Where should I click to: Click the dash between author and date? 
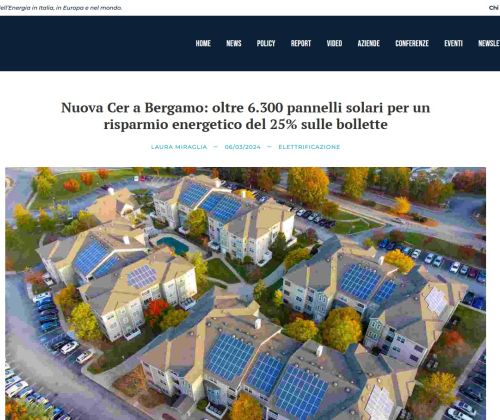click(x=215, y=147)
